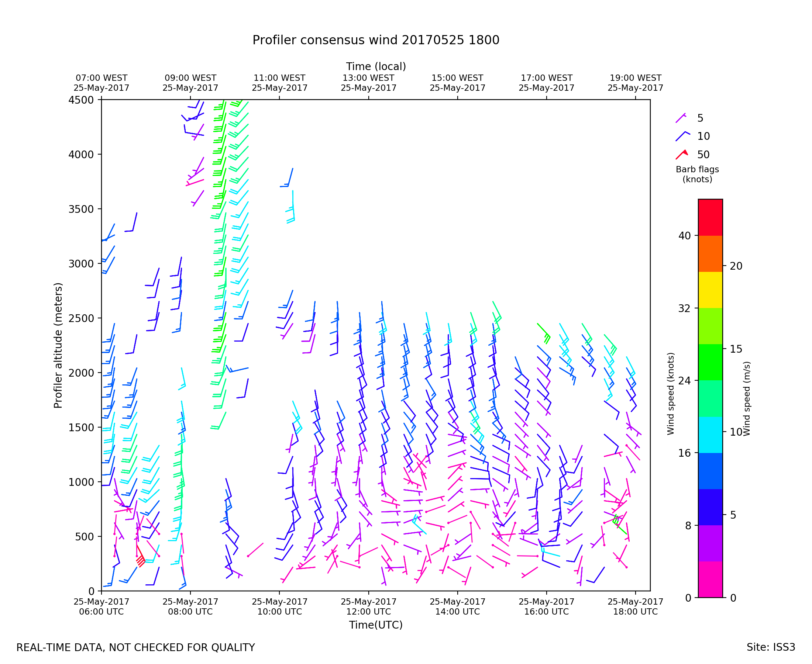Click the Site: ISS3 text
The image size is (812, 664).
click(x=771, y=647)
